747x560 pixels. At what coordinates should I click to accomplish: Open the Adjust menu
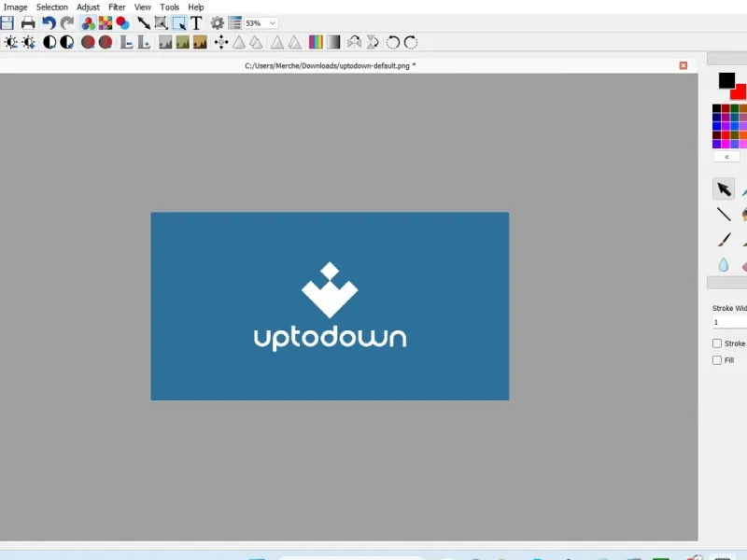(x=88, y=7)
